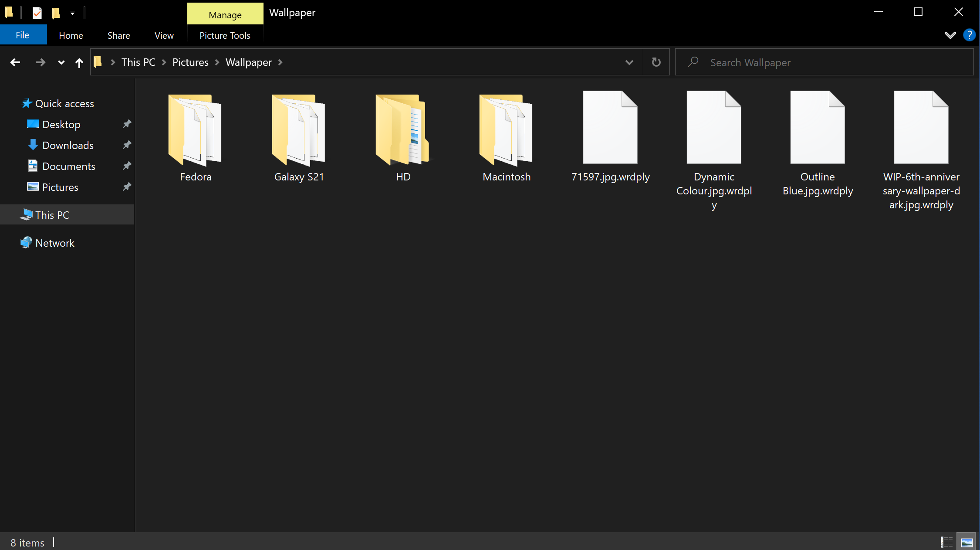Switch to large thumbnails view icon
This screenshot has height=550, width=980.
[966, 542]
